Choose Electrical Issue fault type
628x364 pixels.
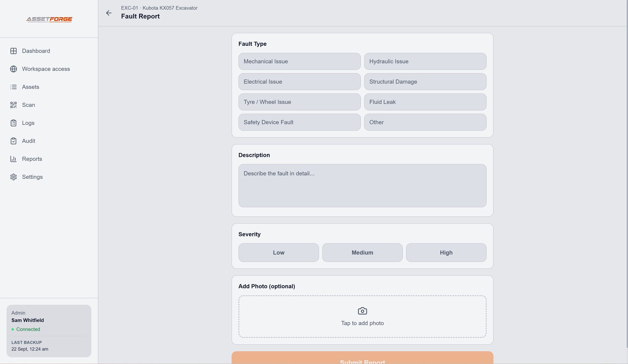pyautogui.click(x=299, y=82)
